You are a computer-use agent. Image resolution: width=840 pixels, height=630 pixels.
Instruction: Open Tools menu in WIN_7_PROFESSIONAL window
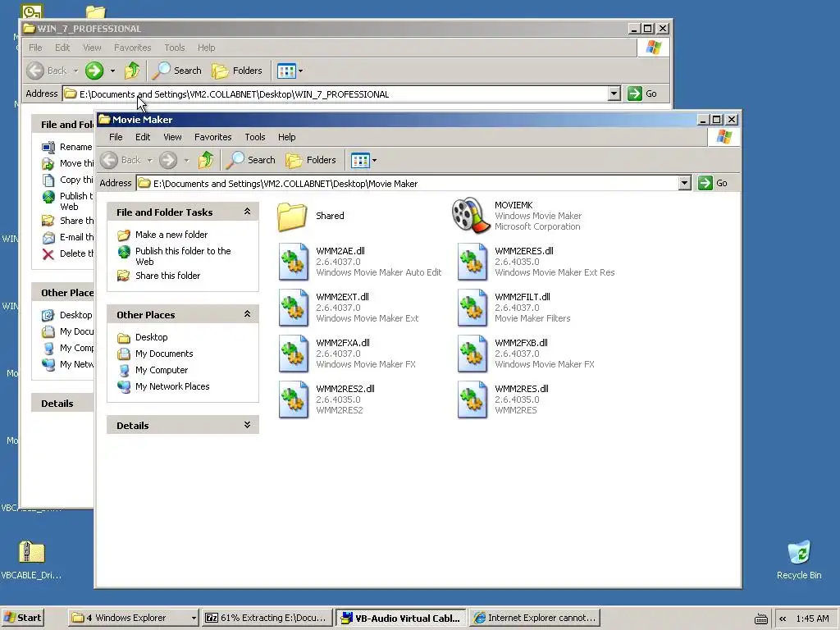coord(175,48)
